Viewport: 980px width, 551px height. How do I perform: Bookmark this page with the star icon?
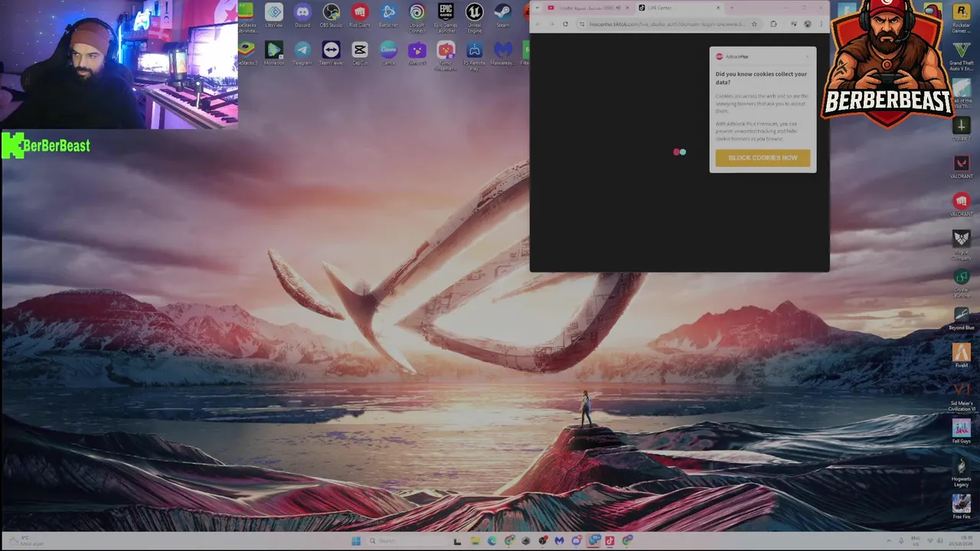(753, 24)
